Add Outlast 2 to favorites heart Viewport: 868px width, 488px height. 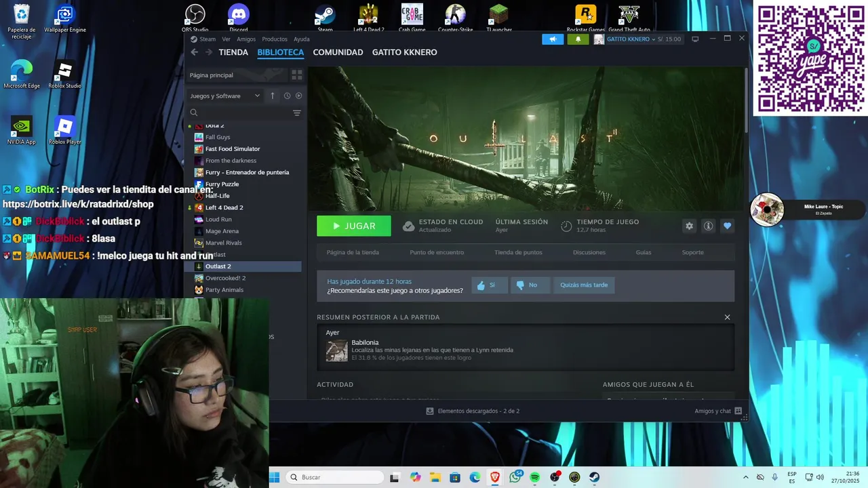pyautogui.click(x=727, y=226)
